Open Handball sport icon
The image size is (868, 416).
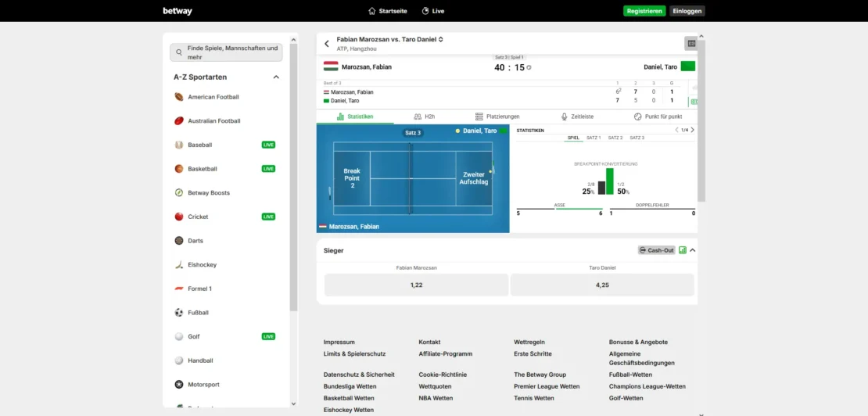pyautogui.click(x=179, y=360)
